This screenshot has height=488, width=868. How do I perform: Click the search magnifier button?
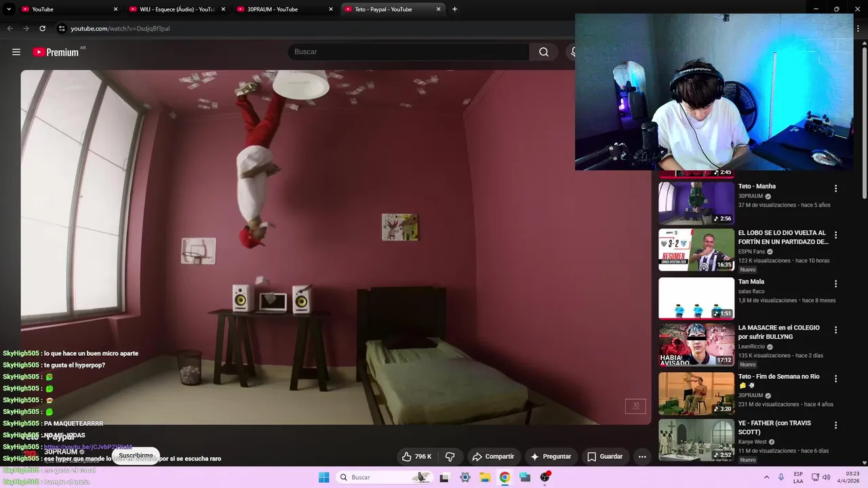[544, 52]
